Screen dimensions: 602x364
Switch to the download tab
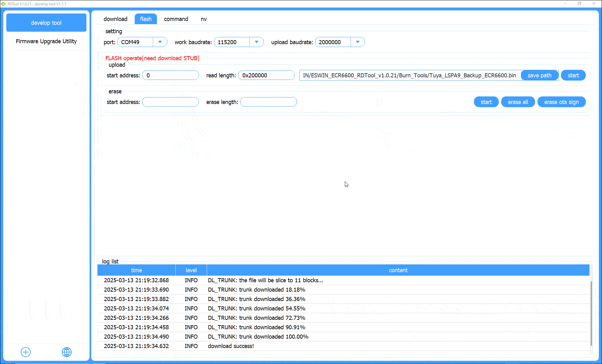[115, 19]
